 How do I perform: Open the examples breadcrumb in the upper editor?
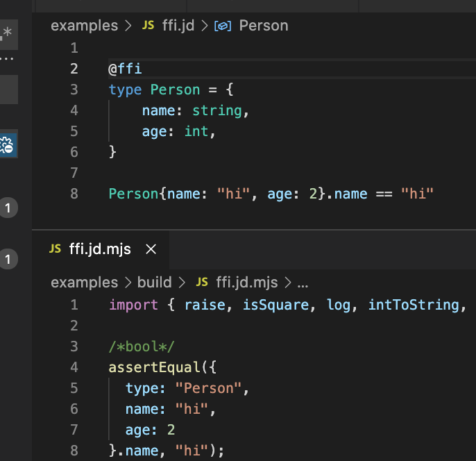pyautogui.click(x=84, y=26)
